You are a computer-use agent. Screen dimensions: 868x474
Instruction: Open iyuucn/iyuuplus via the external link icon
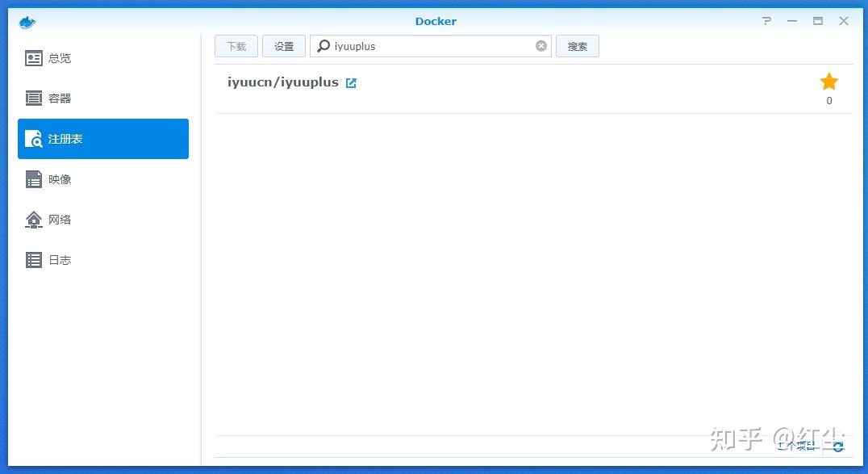(x=351, y=82)
